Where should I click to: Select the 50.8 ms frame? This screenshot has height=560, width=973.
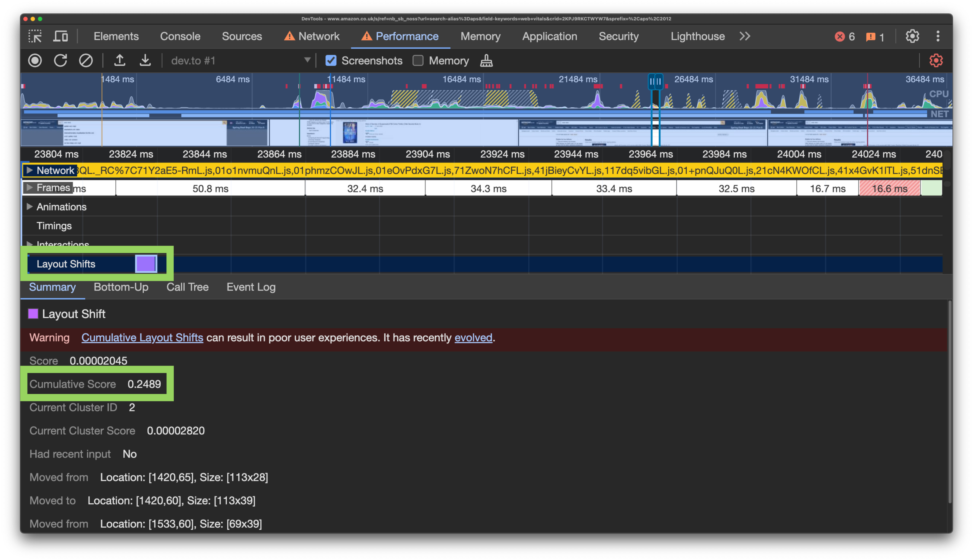[x=210, y=188]
